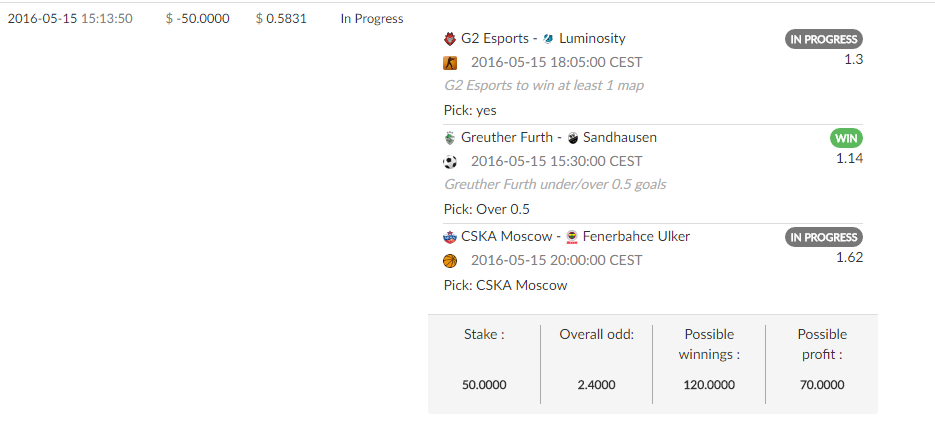Click the Counter-Strike game icon
This screenshot has width=935, height=438.
(x=450, y=63)
